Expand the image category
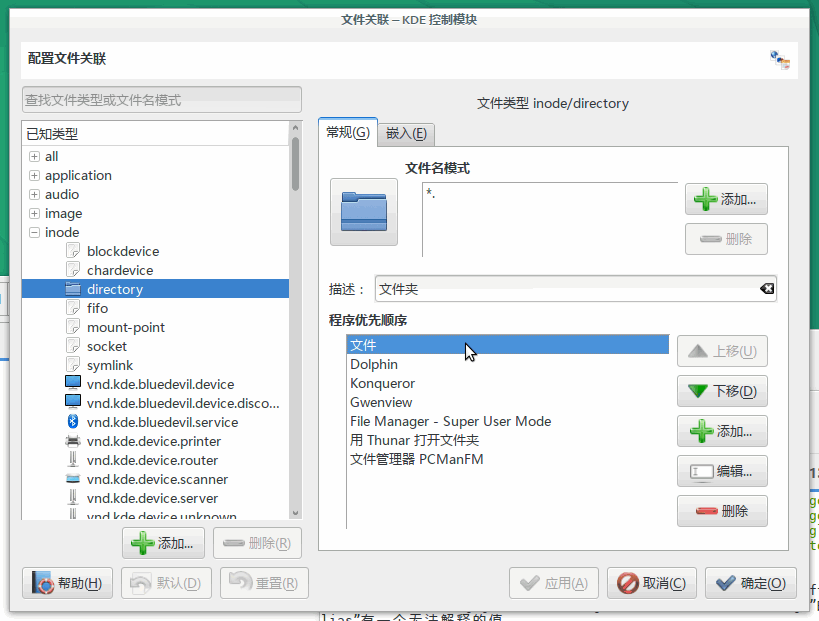819x621 pixels. (34, 213)
